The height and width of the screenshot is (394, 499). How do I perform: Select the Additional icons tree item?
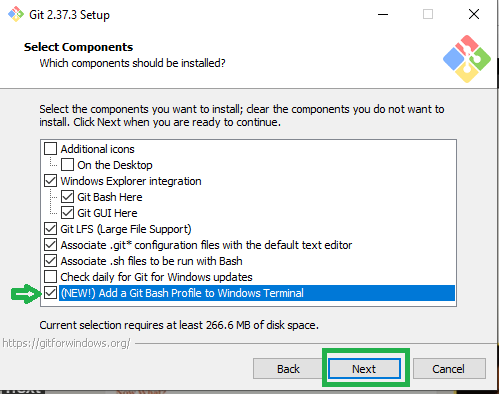point(97,149)
